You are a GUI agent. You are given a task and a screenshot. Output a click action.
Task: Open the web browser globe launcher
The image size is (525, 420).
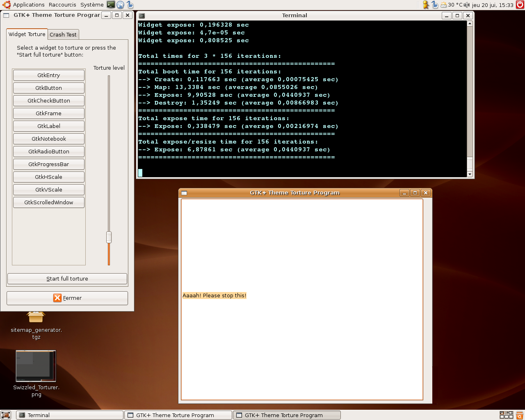[120, 5]
